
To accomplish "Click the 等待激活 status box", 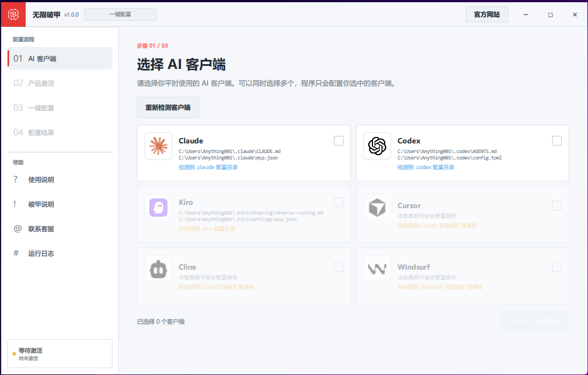I will click(60, 354).
